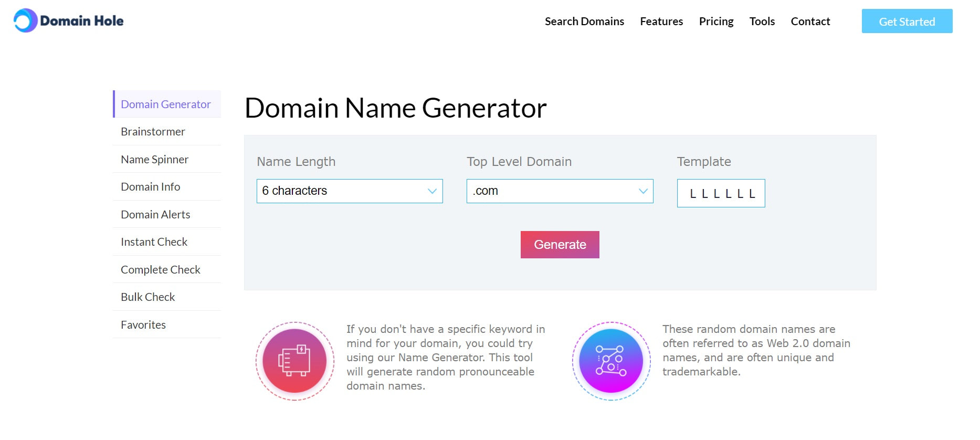This screenshot has width=980, height=440.
Task: Open the Name Spinner tool
Action: tap(167, 159)
